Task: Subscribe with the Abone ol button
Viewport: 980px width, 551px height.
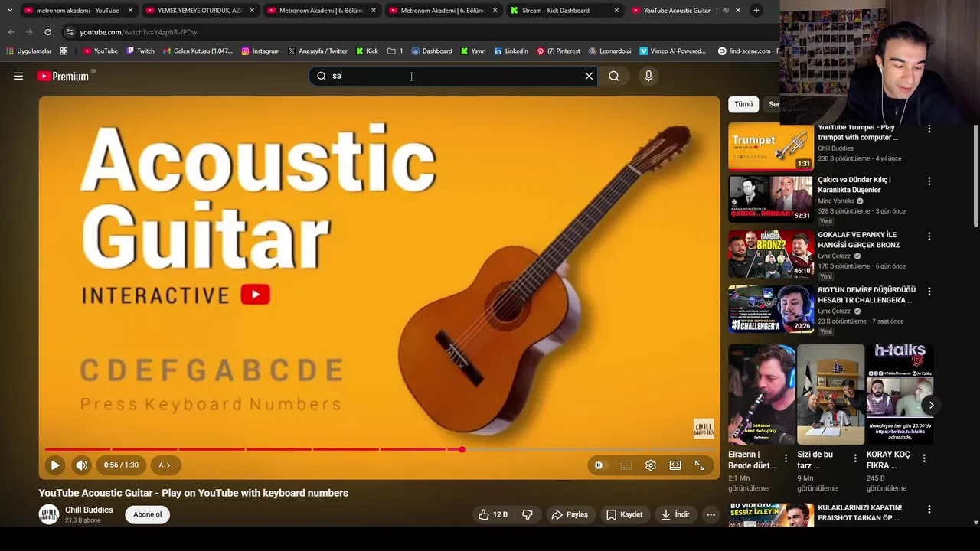Action: click(148, 514)
